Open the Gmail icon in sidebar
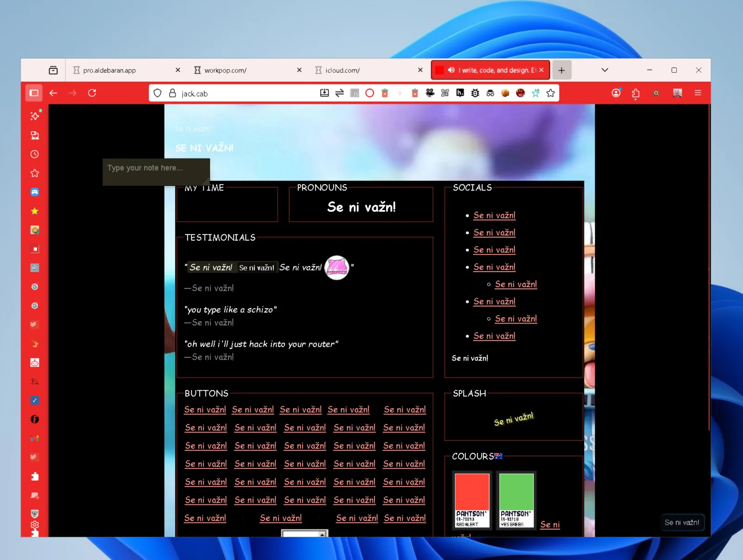 click(35, 438)
